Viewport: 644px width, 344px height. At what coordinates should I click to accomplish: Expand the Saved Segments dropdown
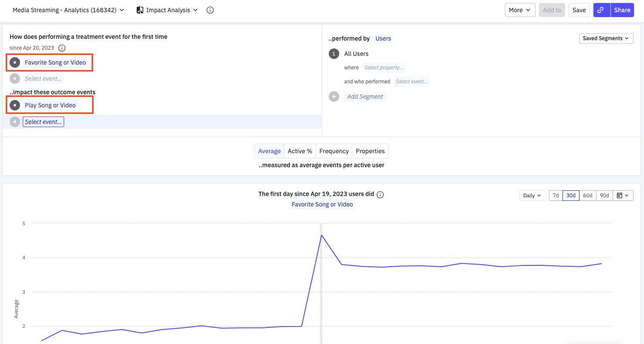point(606,38)
